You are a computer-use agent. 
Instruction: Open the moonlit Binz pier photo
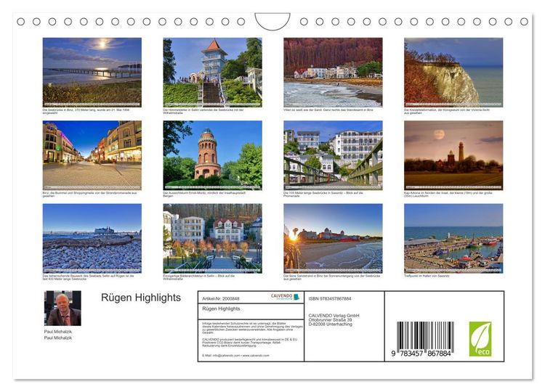coord(92,72)
